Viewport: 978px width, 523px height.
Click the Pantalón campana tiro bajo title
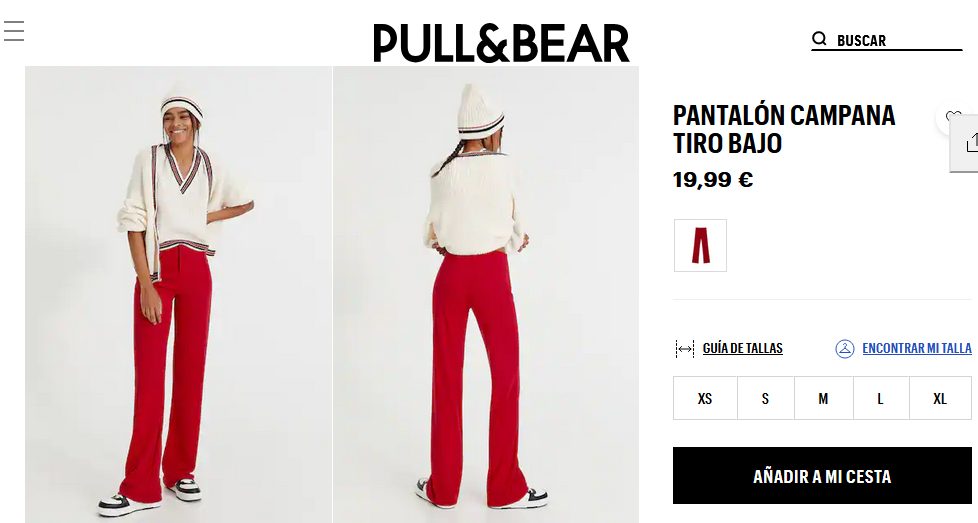point(784,130)
